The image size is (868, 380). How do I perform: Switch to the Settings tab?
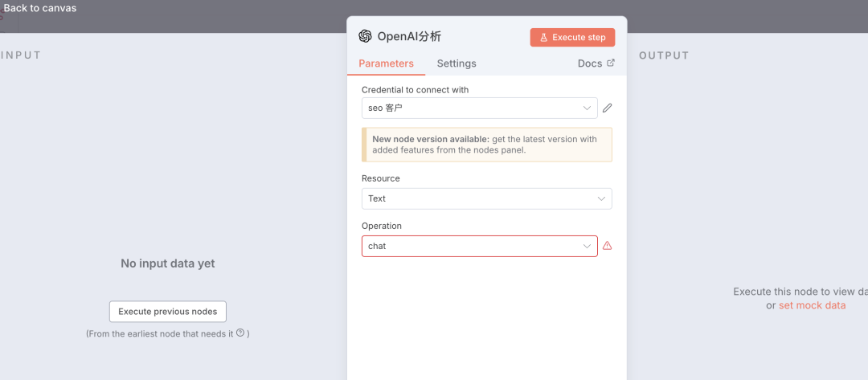pos(457,63)
